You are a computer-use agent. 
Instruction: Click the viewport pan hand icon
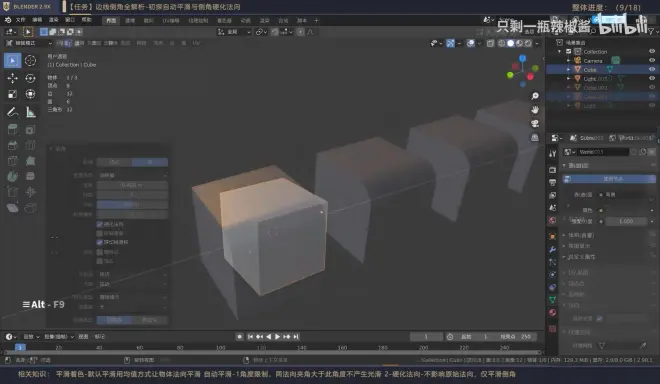[535, 109]
